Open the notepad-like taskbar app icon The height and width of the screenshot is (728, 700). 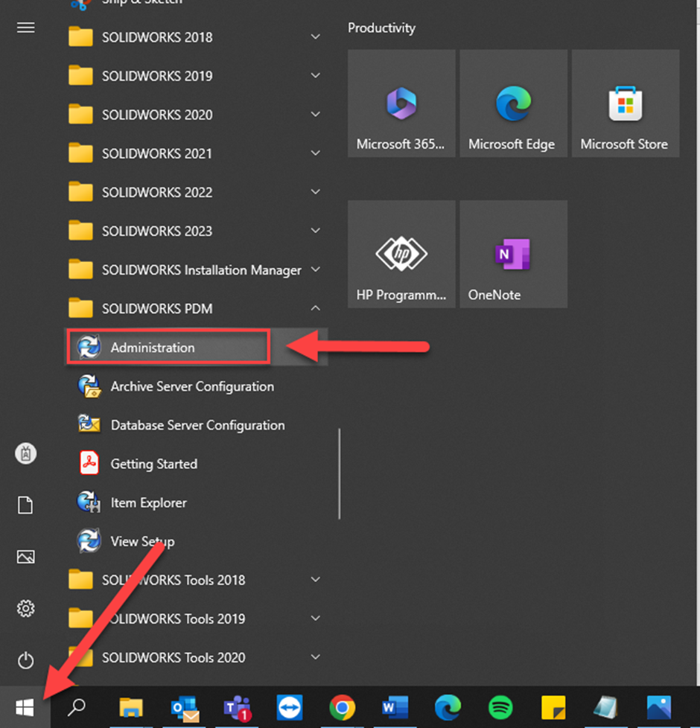(x=605, y=708)
